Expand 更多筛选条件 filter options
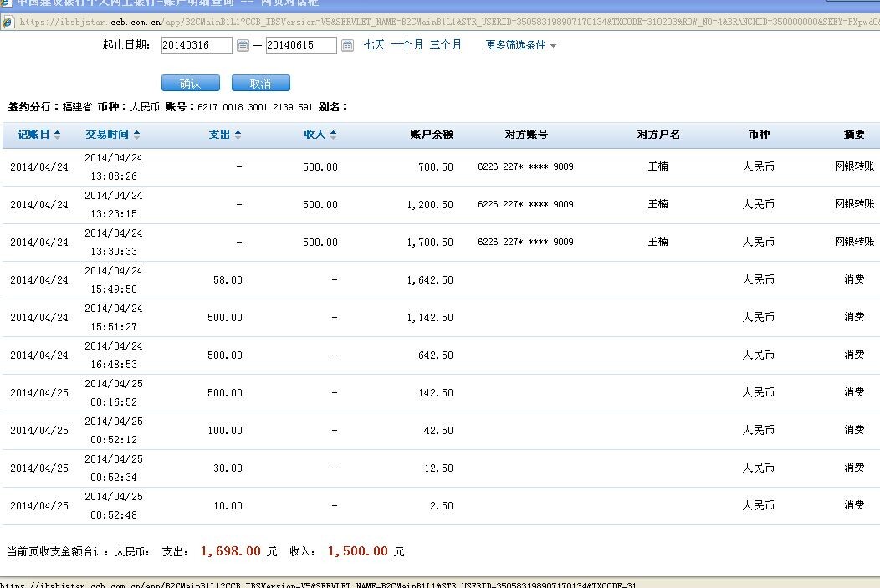880x588 pixels. (x=520, y=45)
